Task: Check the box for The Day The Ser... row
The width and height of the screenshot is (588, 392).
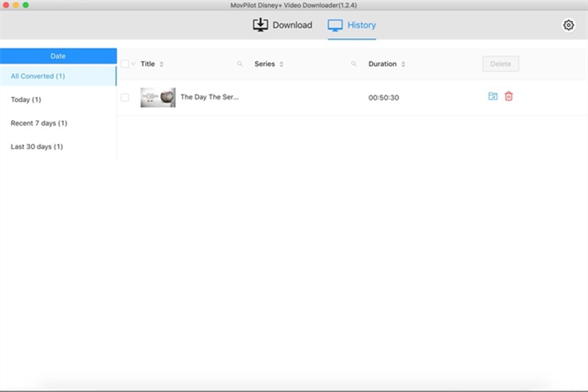Action: coord(125,97)
